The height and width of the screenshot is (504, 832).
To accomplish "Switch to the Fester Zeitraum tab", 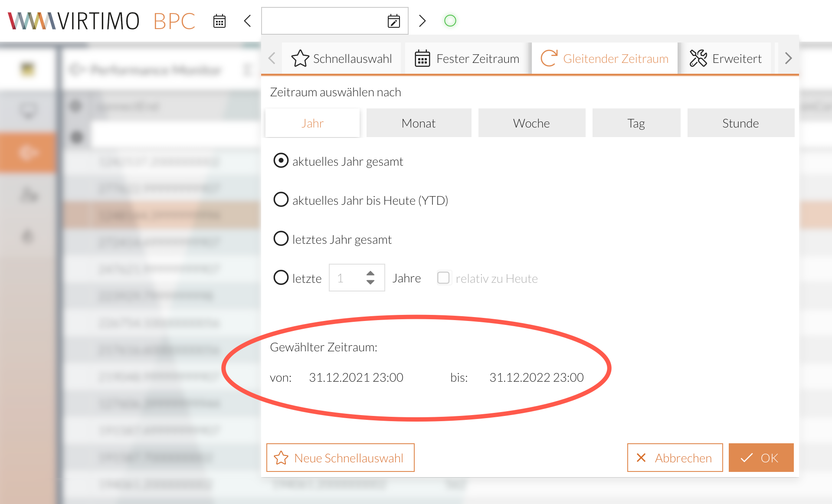I will click(x=467, y=59).
